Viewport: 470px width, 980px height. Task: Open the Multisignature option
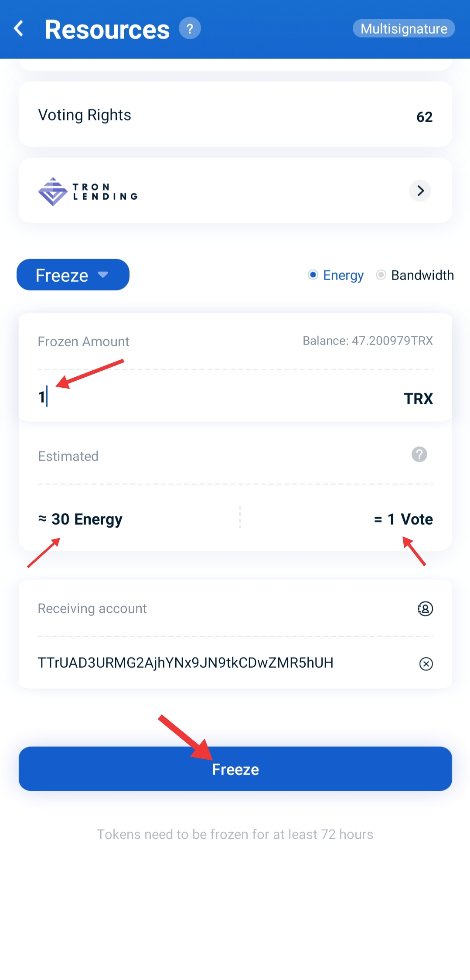pos(404,28)
